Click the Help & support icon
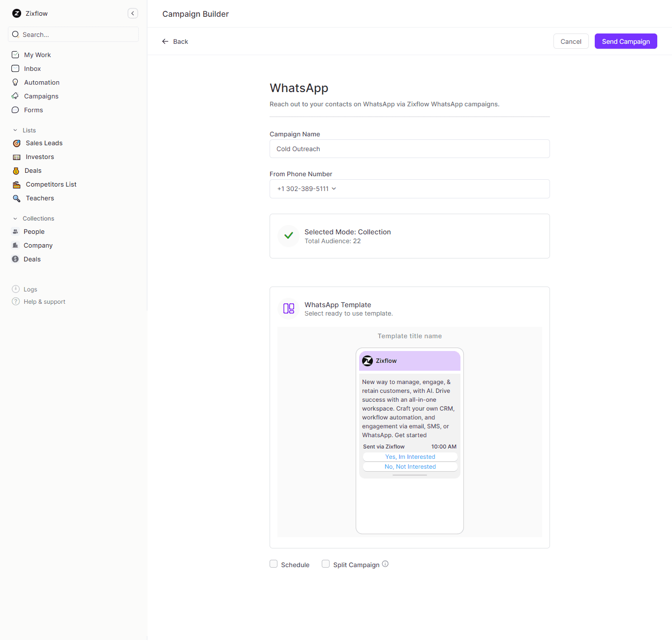 point(15,301)
